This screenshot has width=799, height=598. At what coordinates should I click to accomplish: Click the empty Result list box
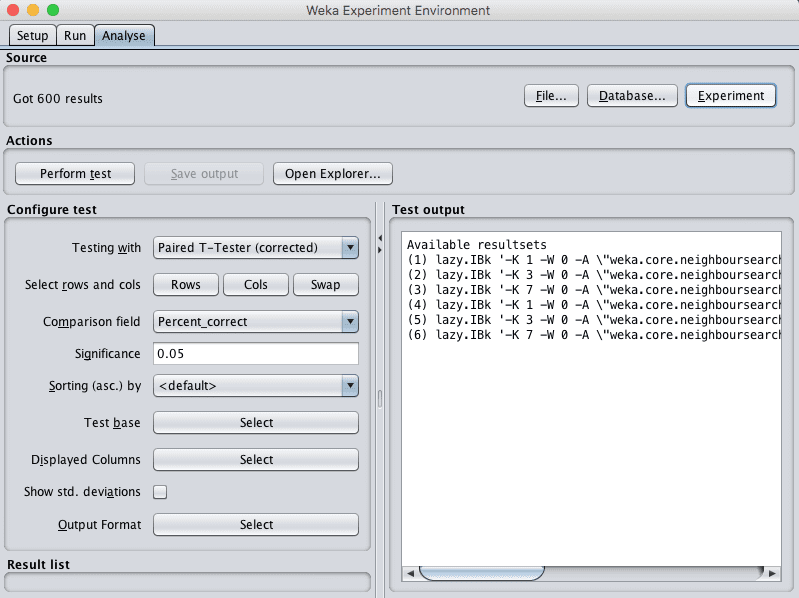[x=187, y=582]
